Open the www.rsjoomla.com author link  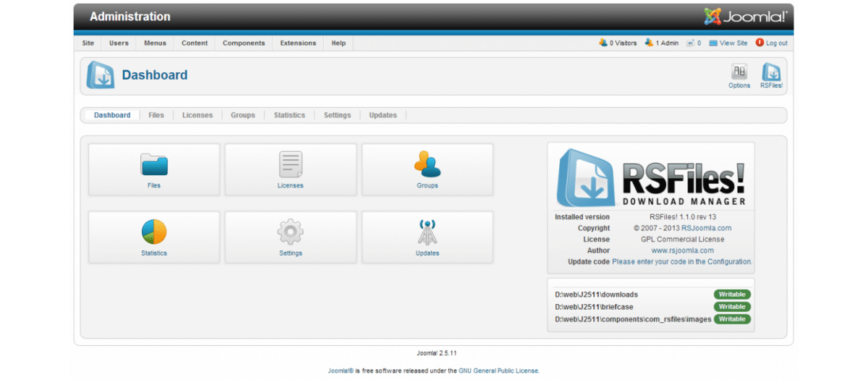pyautogui.click(x=683, y=250)
